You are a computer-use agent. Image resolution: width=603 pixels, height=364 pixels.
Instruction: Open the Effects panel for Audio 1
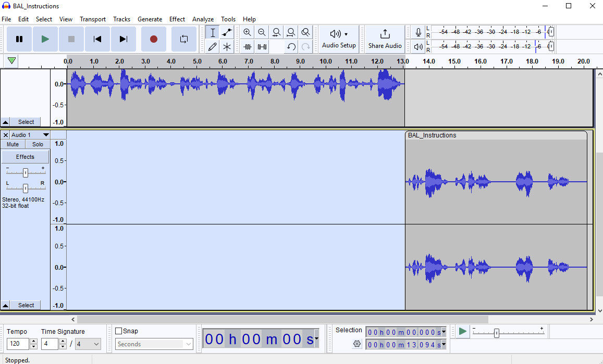[24, 156]
